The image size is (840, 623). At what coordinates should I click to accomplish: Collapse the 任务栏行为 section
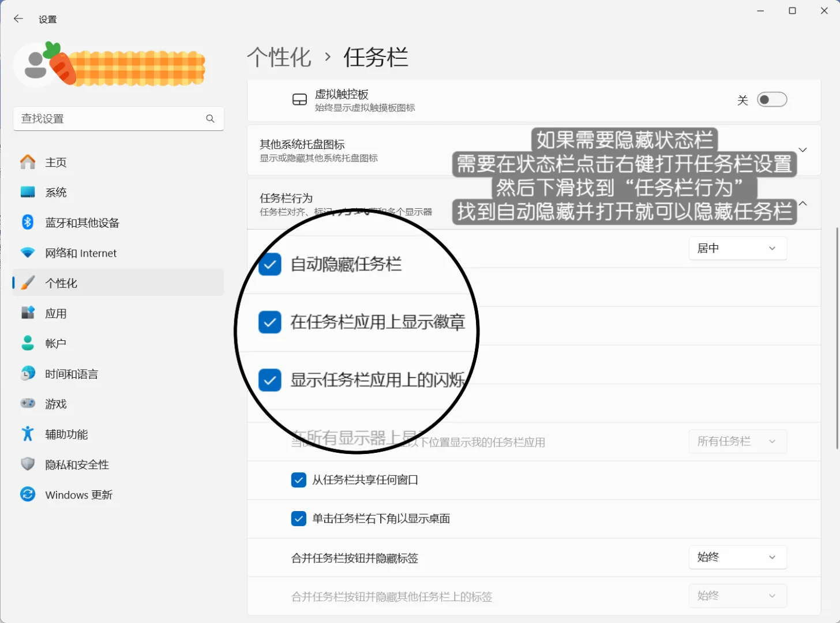[802, 203]
